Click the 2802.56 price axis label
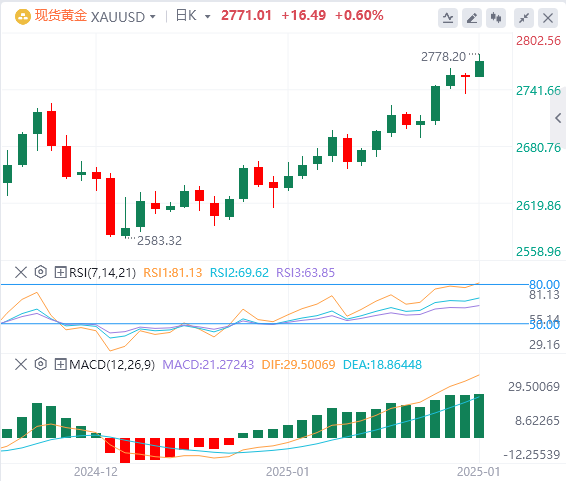 [x=538, y=41]
